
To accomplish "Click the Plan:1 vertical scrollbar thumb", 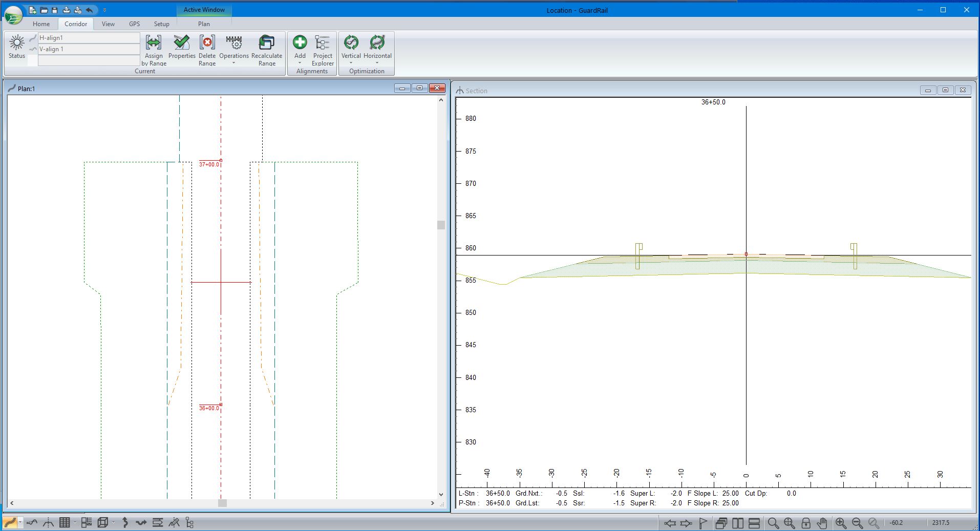I will click(x=441, y=225).
